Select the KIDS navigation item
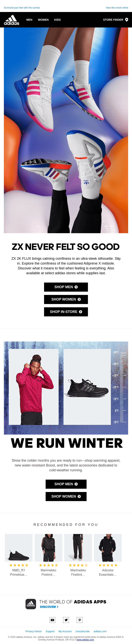Viewport: 132px width, 644px height. pyautogui.click(x=57, y=20)
